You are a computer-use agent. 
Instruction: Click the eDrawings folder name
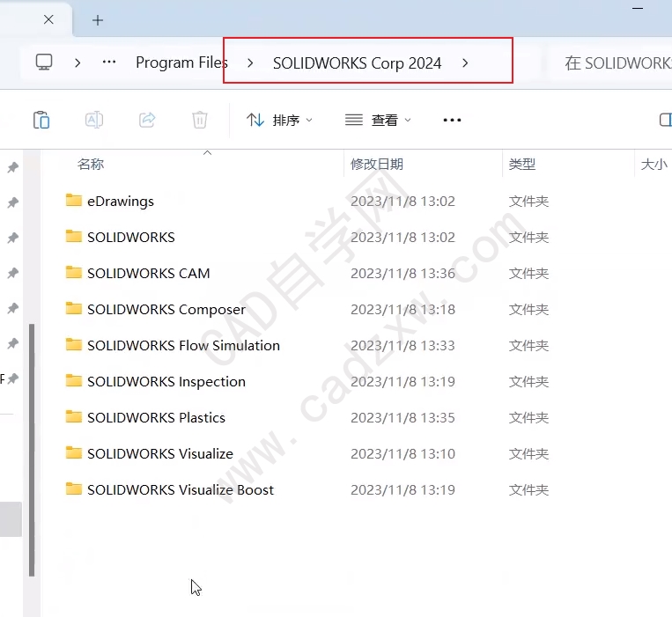pos(121,202)
